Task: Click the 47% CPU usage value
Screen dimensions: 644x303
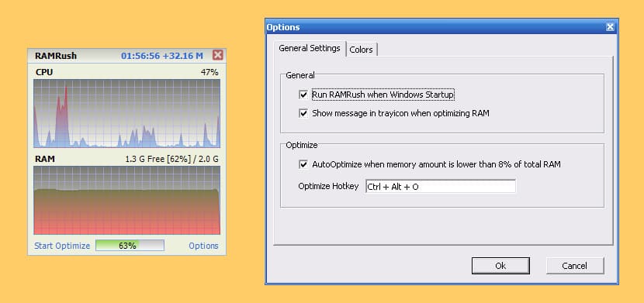Action: (x=209, y=73)
